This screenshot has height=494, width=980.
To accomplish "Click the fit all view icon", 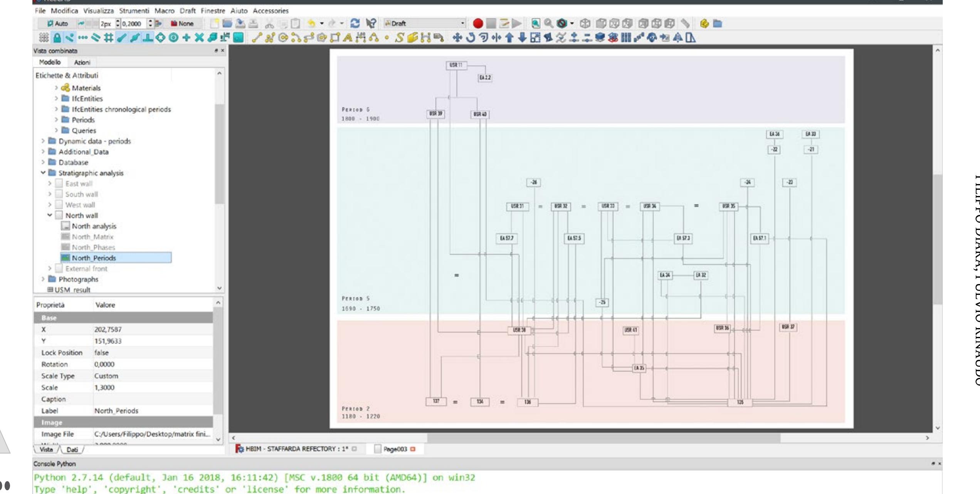I will (x=535, y=23).
